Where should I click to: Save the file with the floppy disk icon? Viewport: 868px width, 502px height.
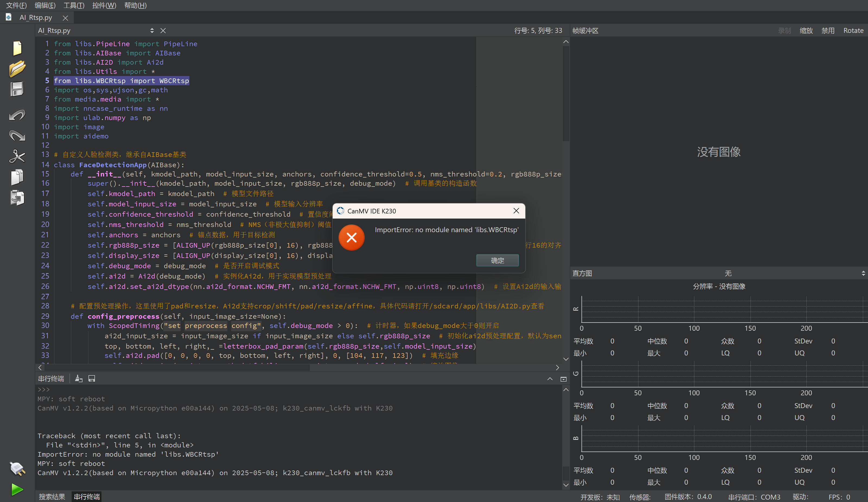[x=17, y=89]
